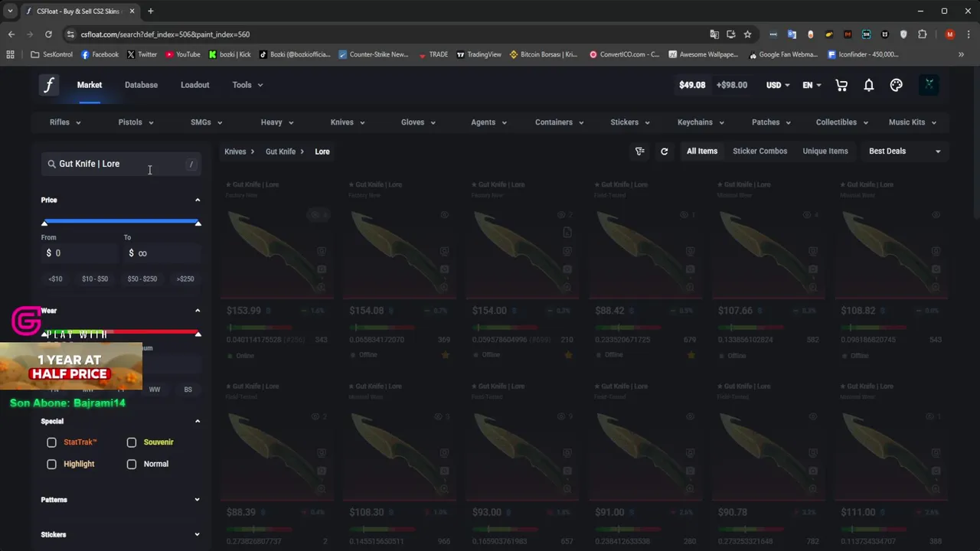The width and height of the screenshot is (980, 551).
Task: Enable the StatTrak checkbox
Action: (51, 442)
